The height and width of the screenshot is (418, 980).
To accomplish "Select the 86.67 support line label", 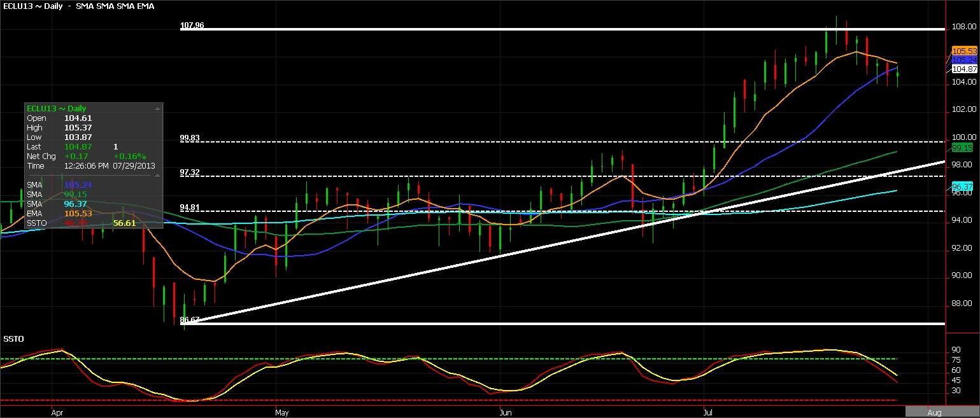I will (x=190, y=319).
